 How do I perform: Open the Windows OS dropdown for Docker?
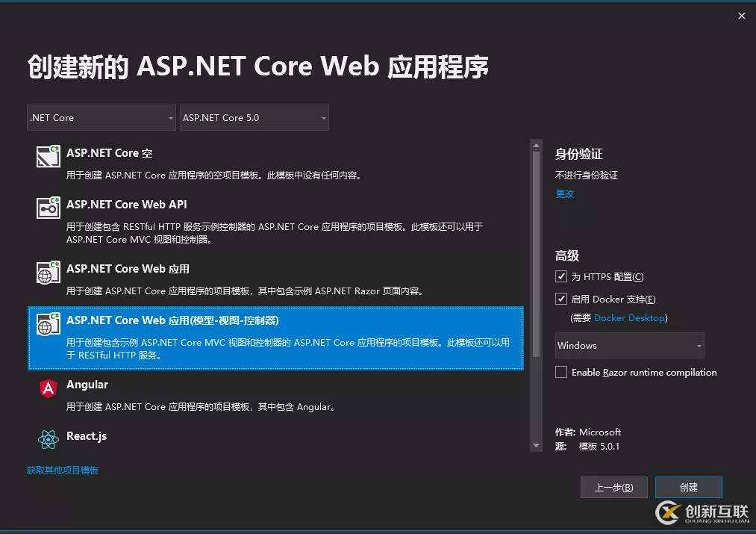click(629, 345)
